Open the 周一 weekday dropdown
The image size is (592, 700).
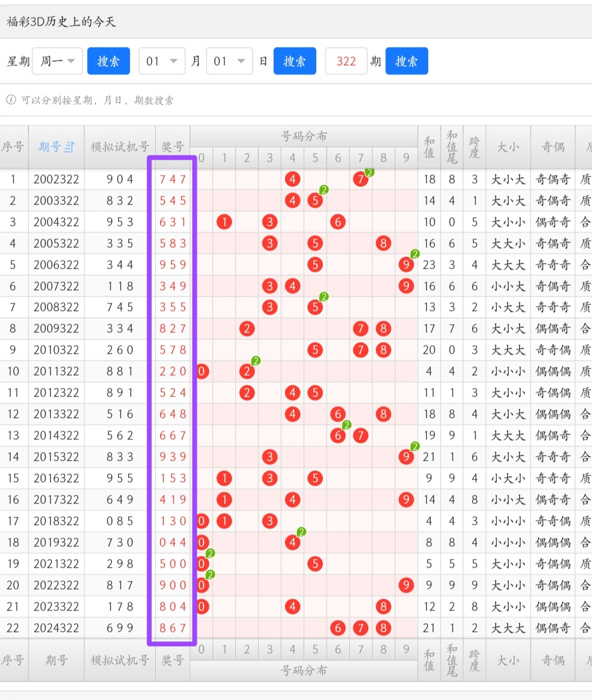(58, 61)
